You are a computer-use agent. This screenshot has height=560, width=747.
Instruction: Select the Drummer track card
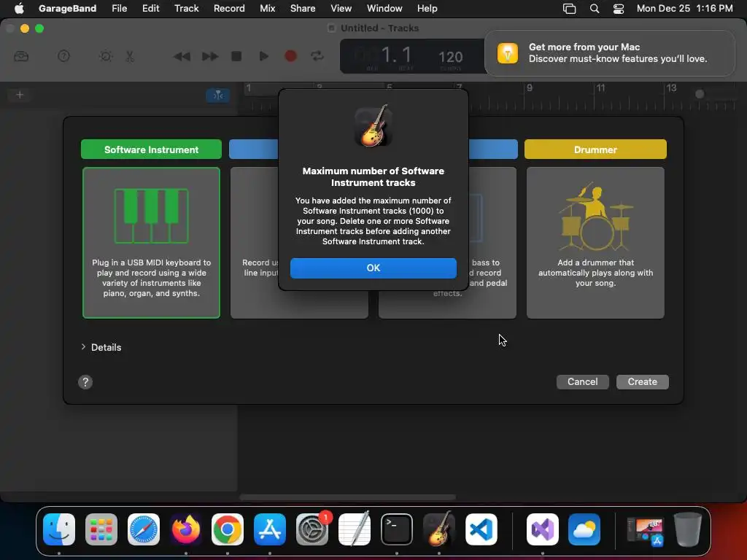tap(595, 242)
